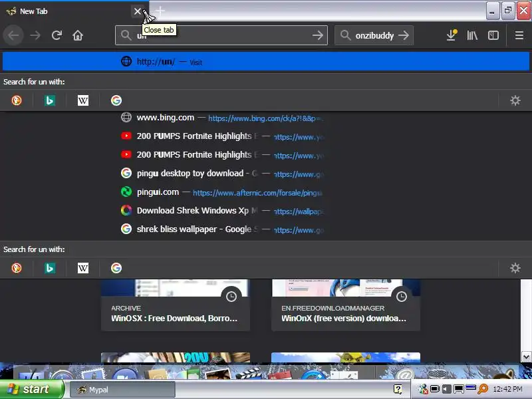Search with Google in lower engine row
This screenshot has width=532, height=399.
click(x=116, y=268)
